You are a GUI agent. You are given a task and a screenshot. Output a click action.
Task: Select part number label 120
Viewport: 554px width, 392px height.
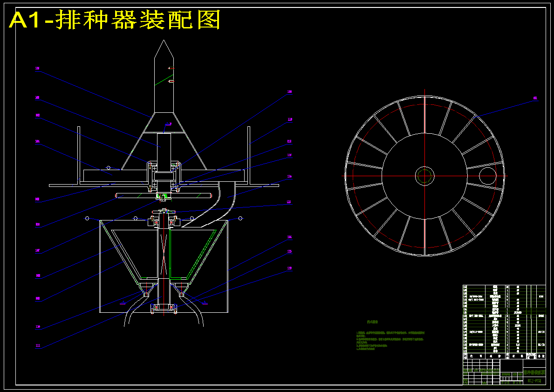tap(289, 91)
